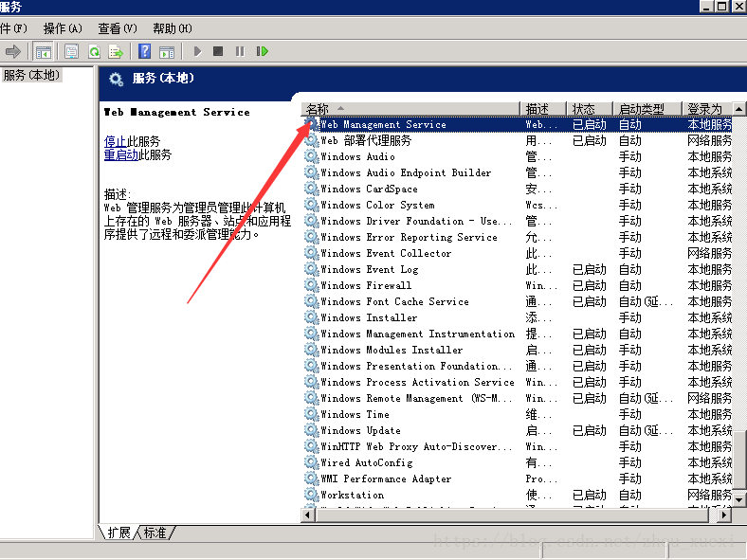Click the export list toolbar icon

[116, 51]
